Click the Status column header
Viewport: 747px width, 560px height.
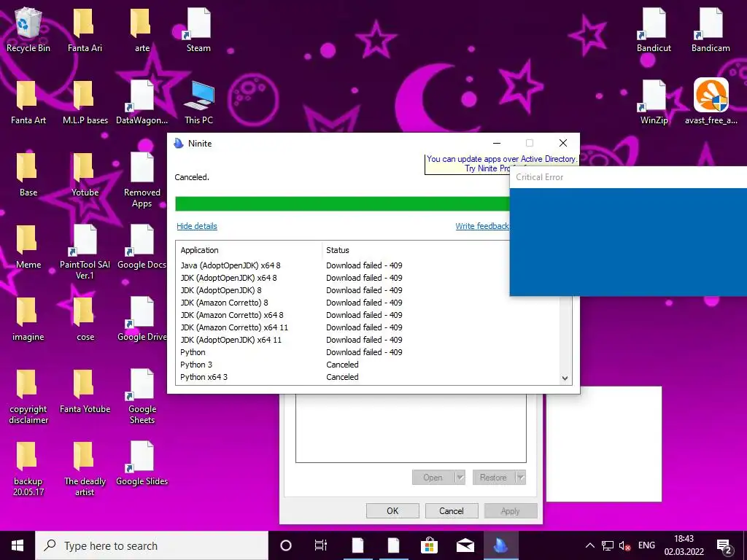click(337, 250)
